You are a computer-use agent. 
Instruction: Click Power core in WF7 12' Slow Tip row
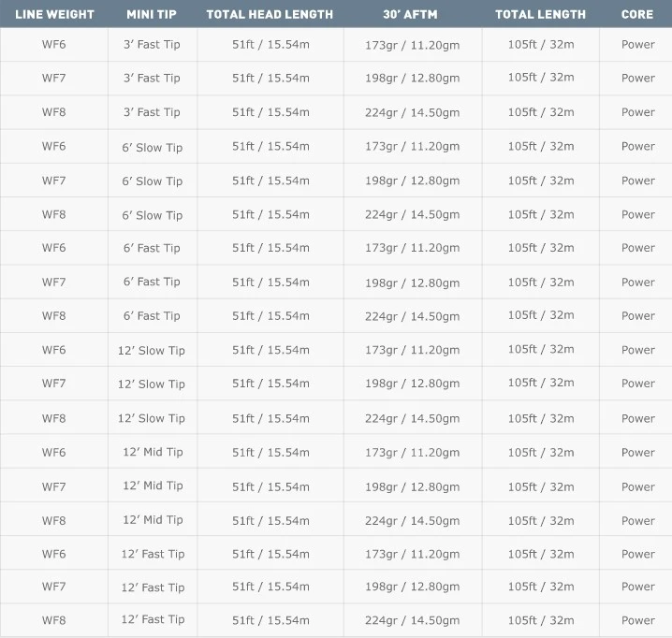click(x=637, y=384)
